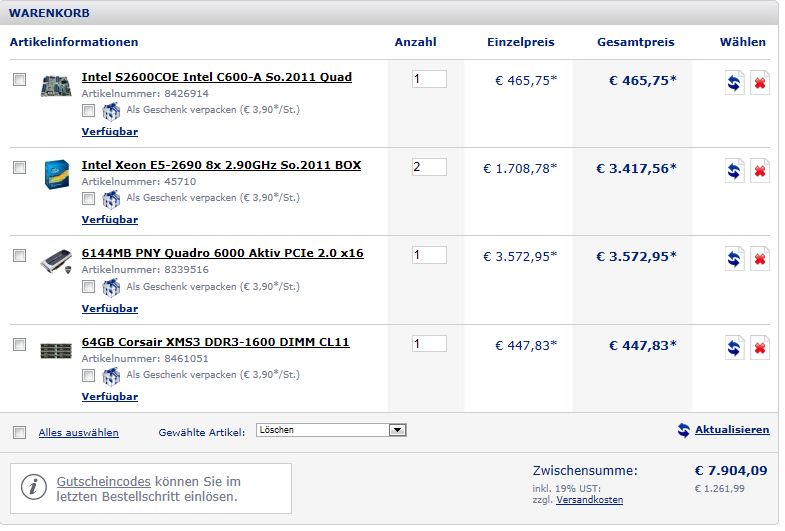Click gift box icon under PNY Quadro
This screenshot has width=785, height=531.
click(111, 288)
